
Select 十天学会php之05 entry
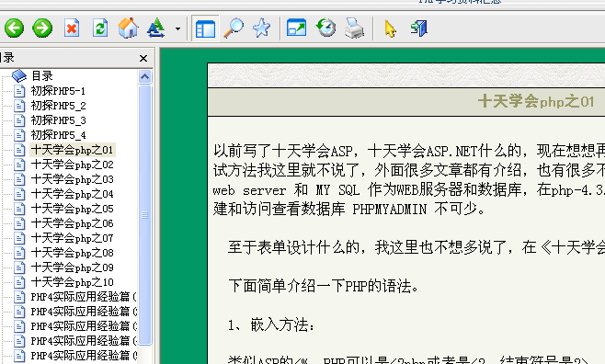coord(73,209)
